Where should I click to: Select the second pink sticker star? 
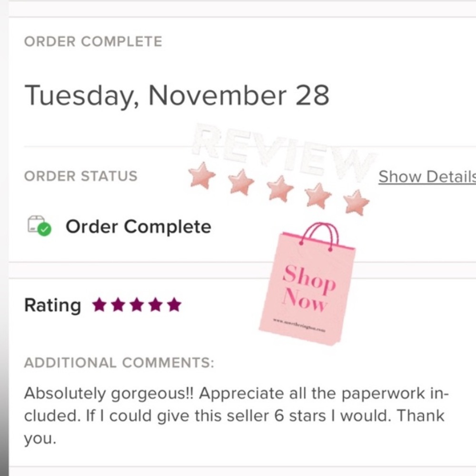point(241,182)
